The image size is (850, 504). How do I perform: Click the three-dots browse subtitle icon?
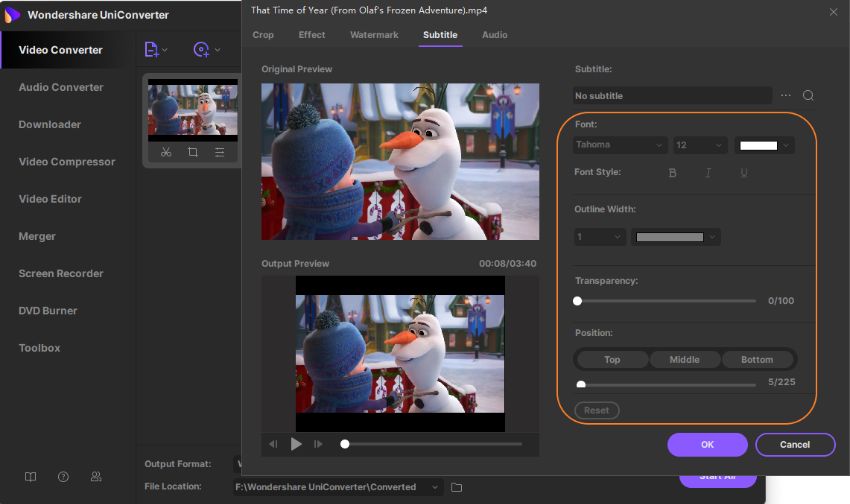tap(785, 95)
